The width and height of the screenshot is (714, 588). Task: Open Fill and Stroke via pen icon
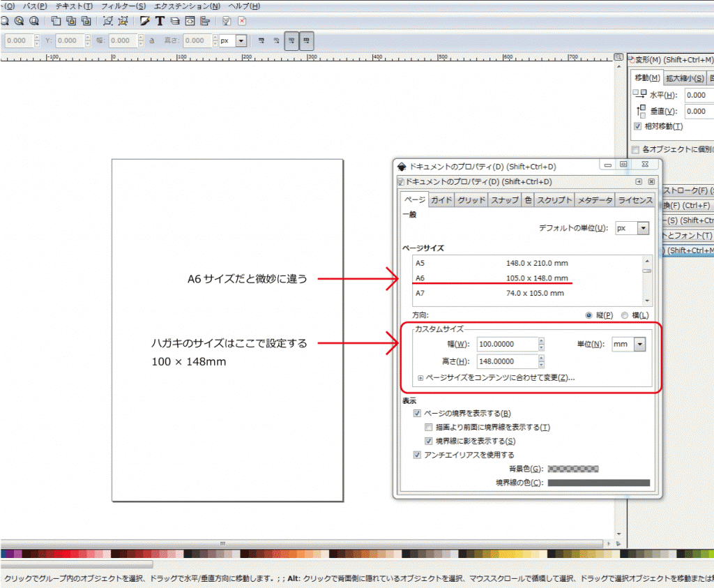pos(145,21)
